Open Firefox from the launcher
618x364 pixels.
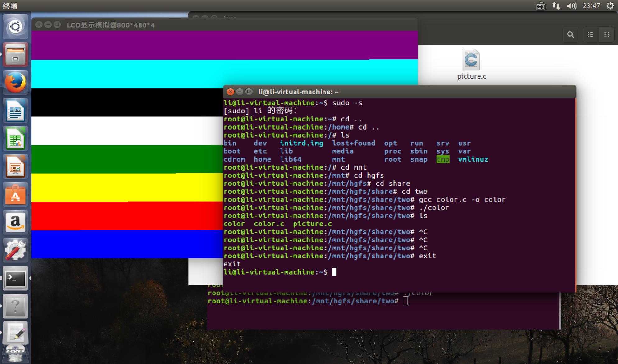pyautogui.click(x=16, y=82)
